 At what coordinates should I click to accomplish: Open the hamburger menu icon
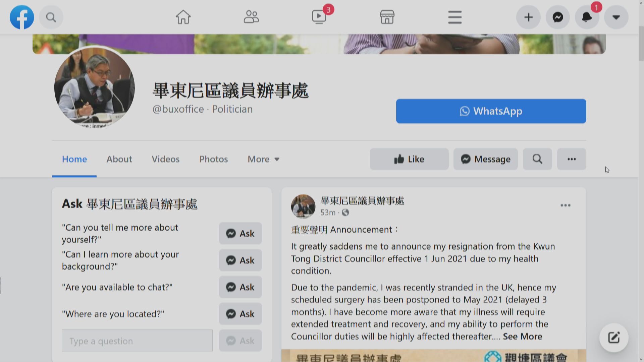pos(455,17)
